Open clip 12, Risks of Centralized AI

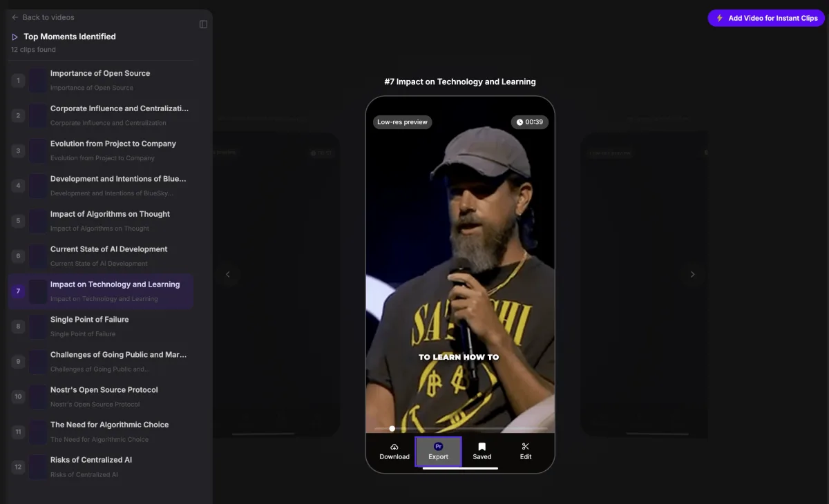point(101,467)
